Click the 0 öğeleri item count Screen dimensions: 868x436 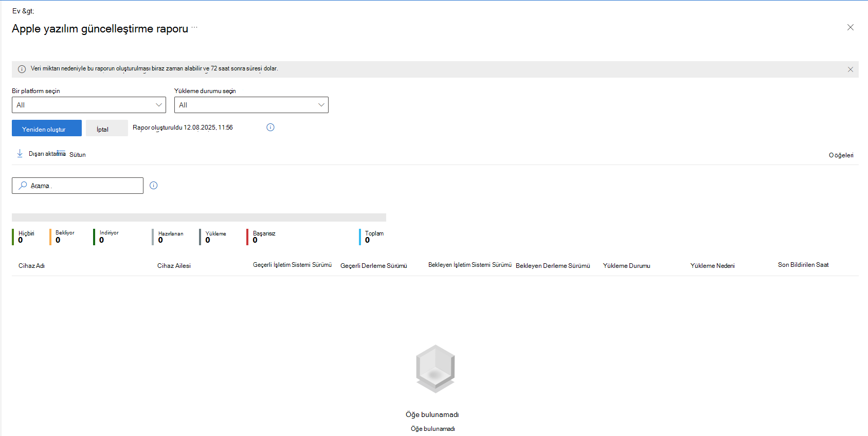(841, 155)
